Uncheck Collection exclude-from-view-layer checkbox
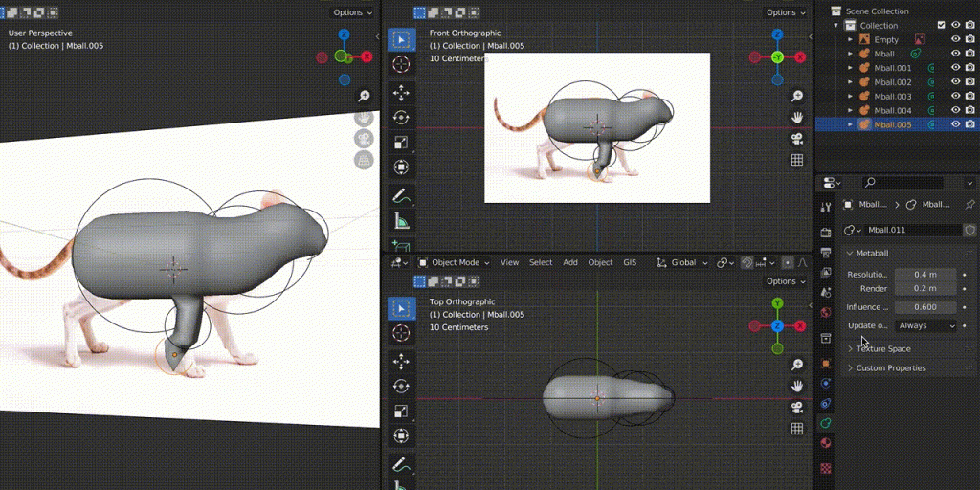This screenshot has width=980, height=490. pyautogui.click(x=942, y=25)
